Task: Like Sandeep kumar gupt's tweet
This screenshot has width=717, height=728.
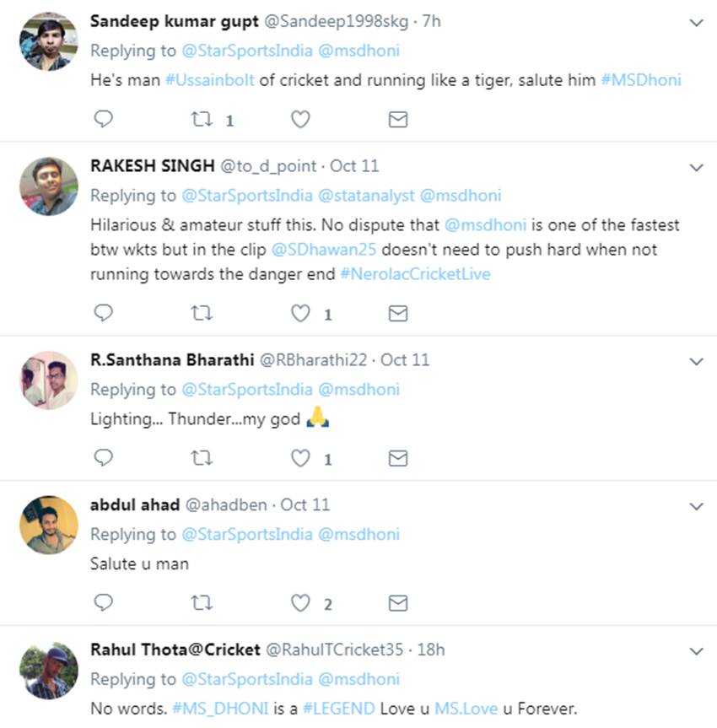Action: click(x=300, y=120)
